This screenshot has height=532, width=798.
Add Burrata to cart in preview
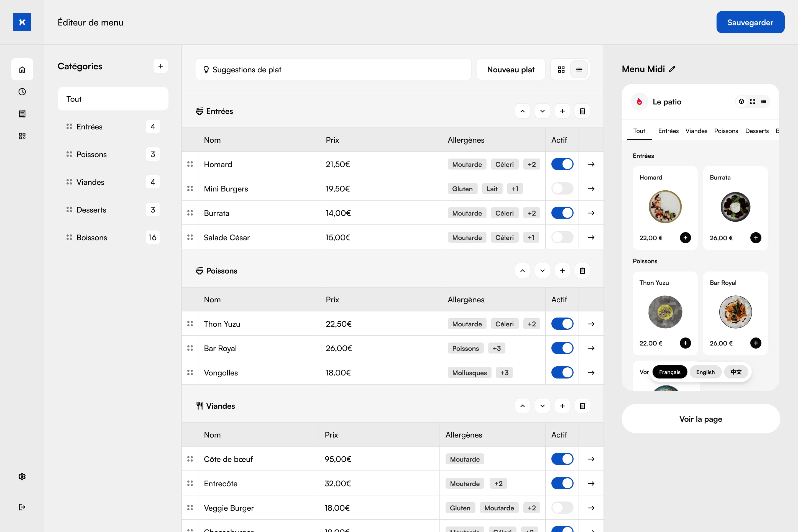point(756,238)
